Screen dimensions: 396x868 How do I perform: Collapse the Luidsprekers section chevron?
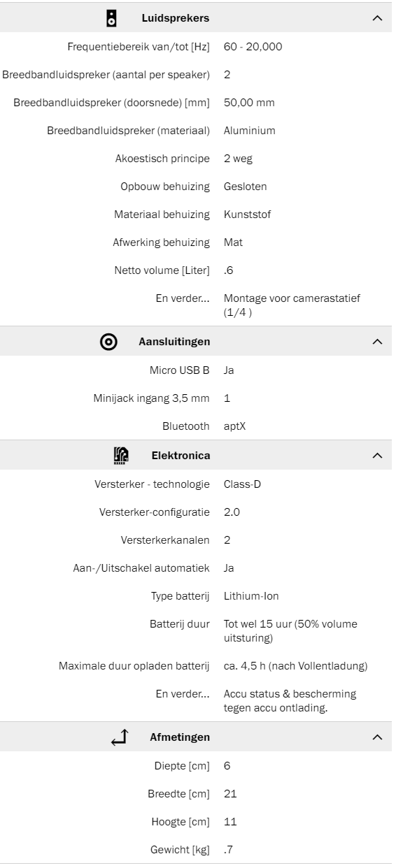(x=378, y=18)
